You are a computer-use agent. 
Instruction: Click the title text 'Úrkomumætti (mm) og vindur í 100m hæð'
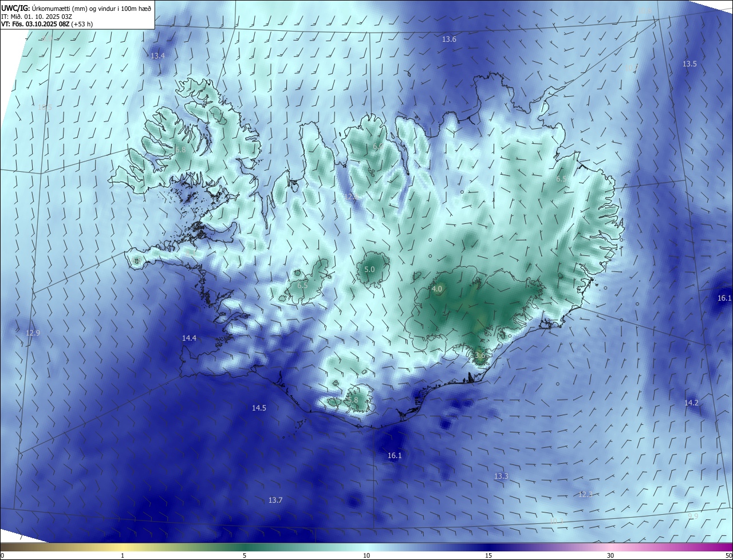click(92, 9)
